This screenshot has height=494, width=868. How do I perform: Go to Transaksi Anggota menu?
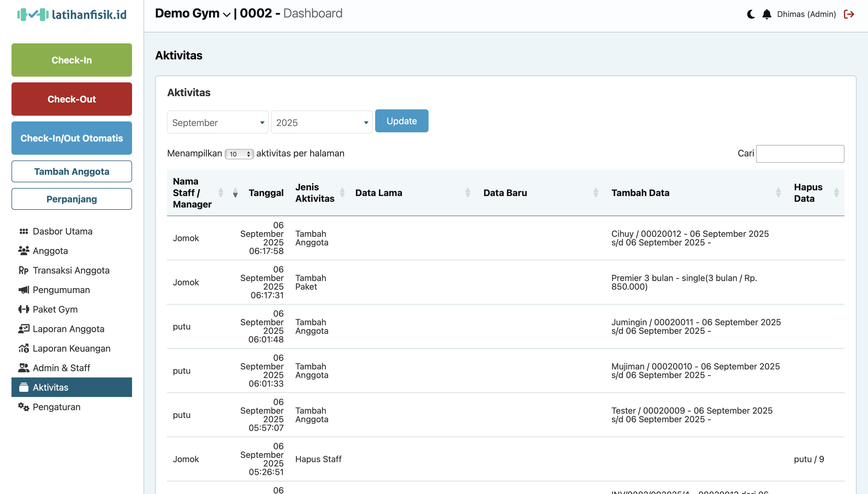[x=71, y=270]
